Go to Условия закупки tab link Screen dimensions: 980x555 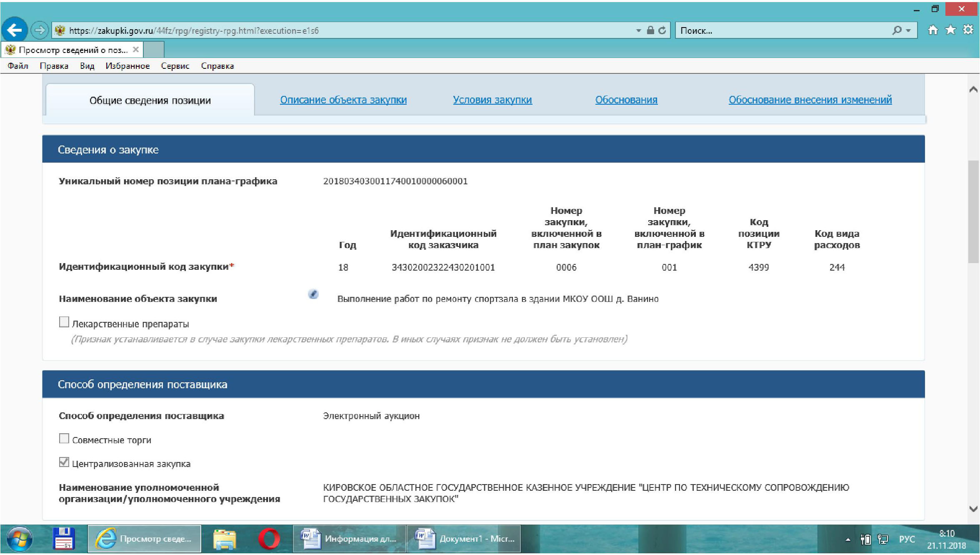[x=492, y=100]
